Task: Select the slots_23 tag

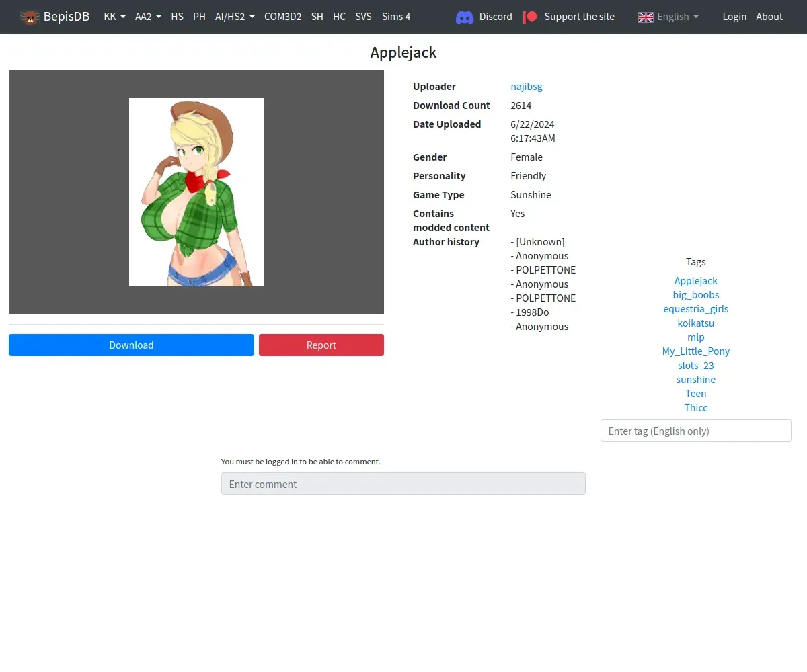Action: (x=696, y=366)
